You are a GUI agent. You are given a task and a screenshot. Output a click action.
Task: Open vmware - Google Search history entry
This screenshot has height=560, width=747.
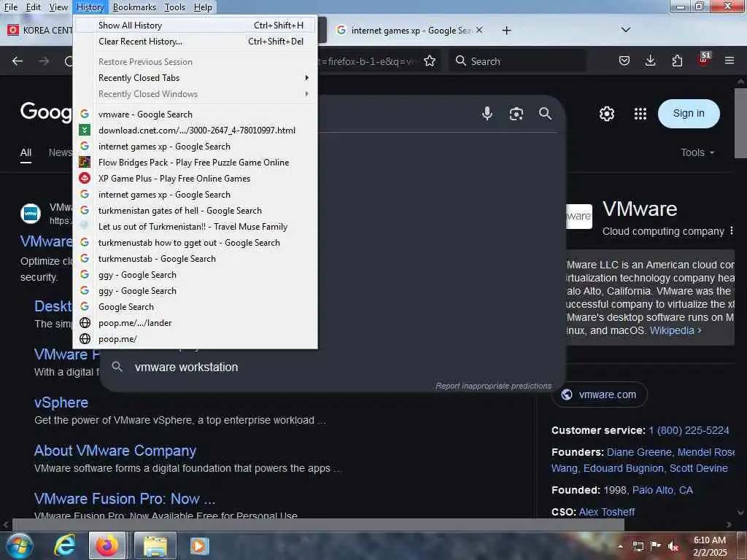point(196,114)
